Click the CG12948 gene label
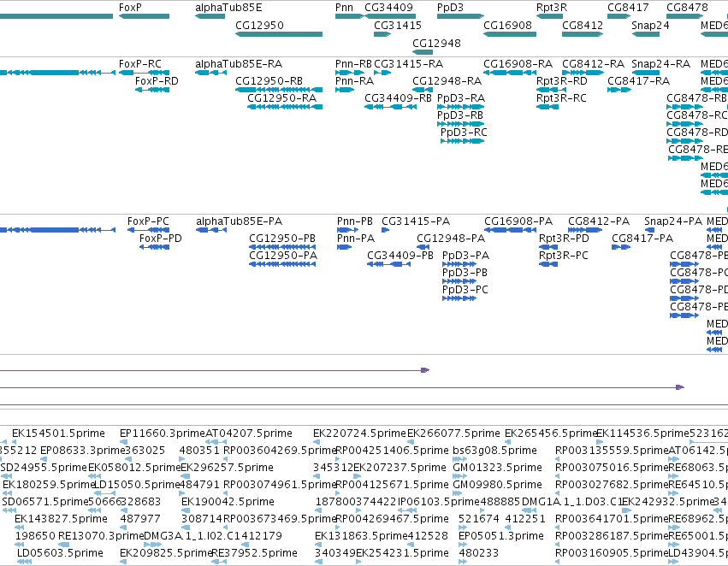 [436, 44]
